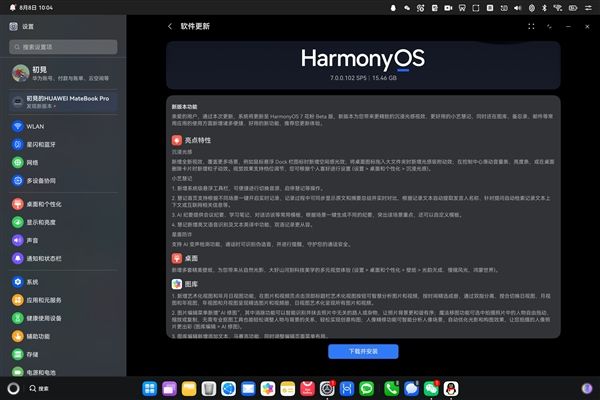This screenshot has width=600, height=400.
Task: Open 存储 settings
Action: pyautogui.click(x=63, y=354)
